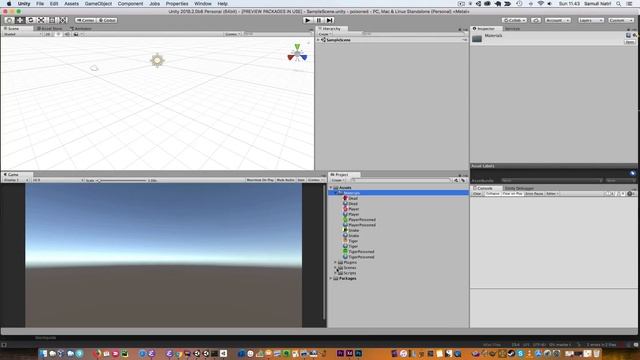The width and height of the screenshot is (640, 360).
Task: Expand the Plugins folder
Action: click(336, 262)
